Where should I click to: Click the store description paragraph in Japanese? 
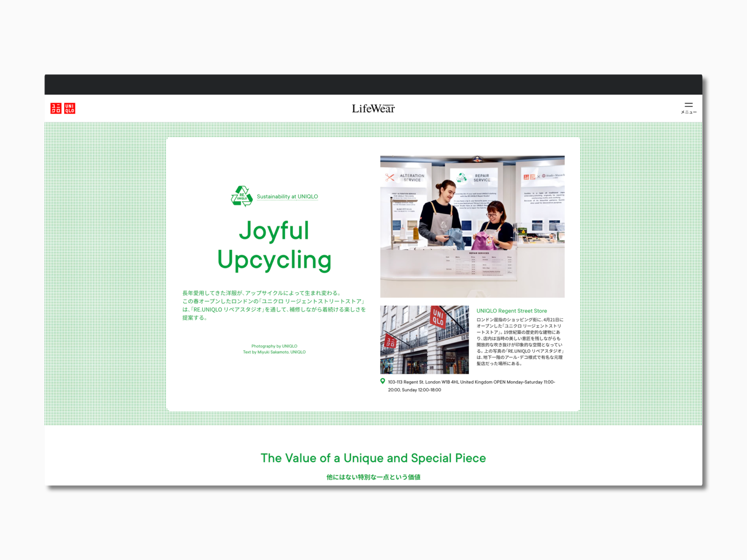519,341
